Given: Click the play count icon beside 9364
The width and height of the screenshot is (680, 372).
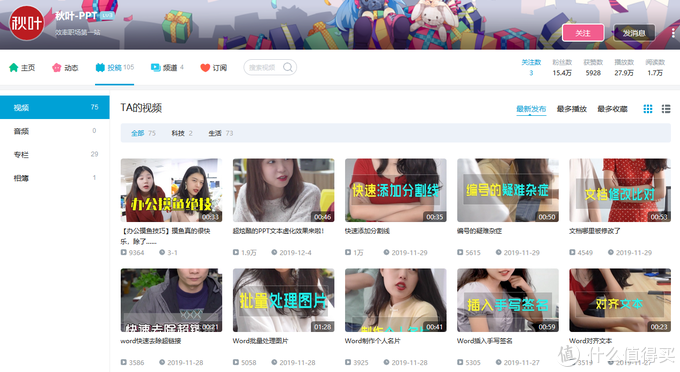Looking at the screenshot, I should click(124, 252).
